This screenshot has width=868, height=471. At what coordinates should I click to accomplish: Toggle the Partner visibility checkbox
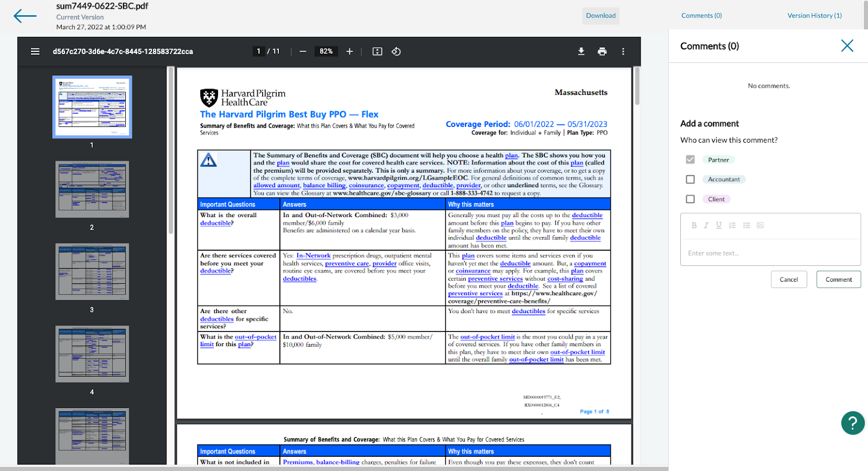pyautogui.click(x=690, y=160)
